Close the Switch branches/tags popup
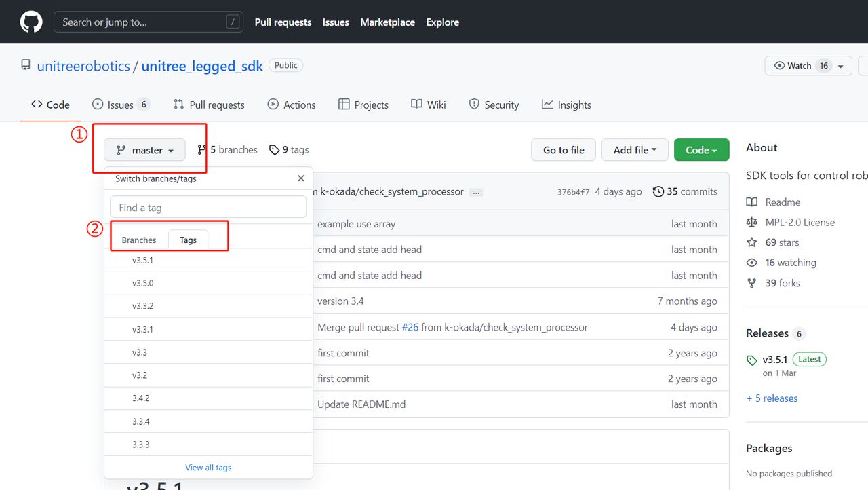This screenshot has height=490, width=868. (x=301, y=178)
